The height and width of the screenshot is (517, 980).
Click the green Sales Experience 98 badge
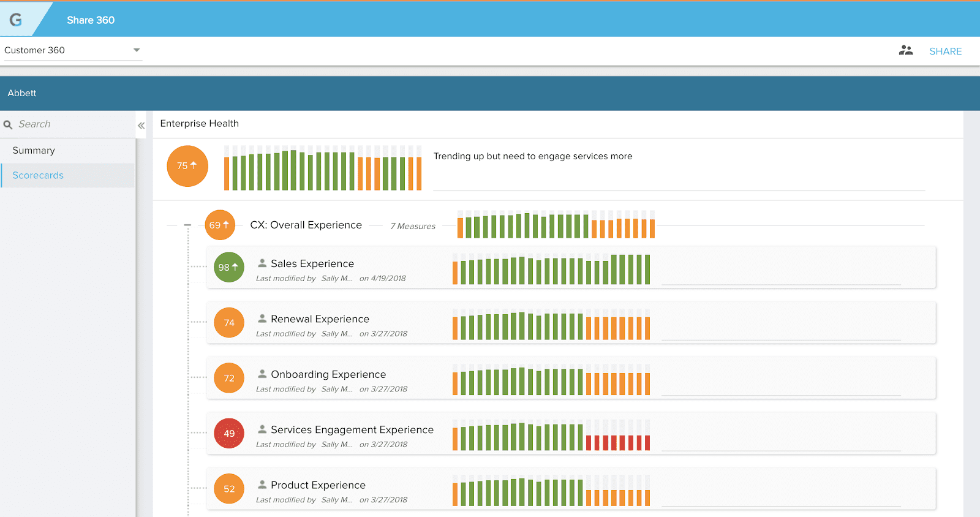tap(229, 268)
